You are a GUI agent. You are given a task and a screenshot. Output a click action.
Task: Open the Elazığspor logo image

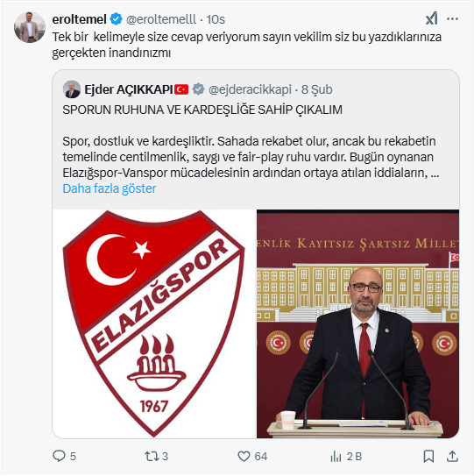[x=154, y=323]
